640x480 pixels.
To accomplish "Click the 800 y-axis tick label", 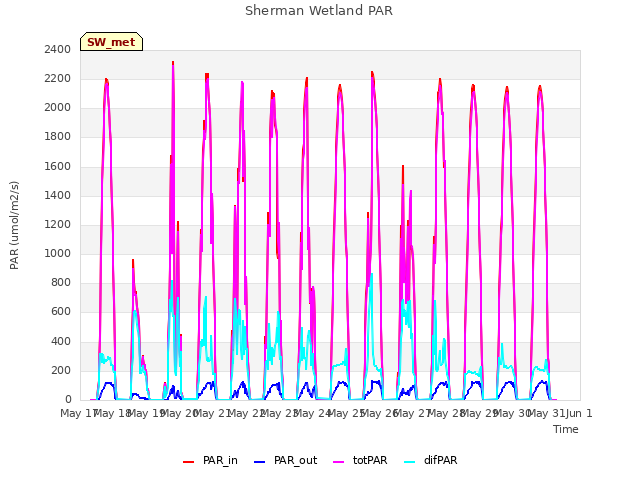I will point(61,282).
